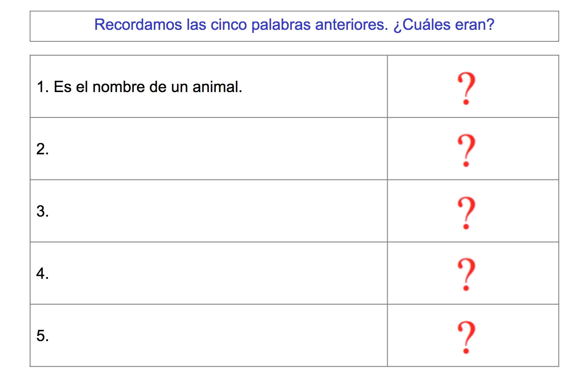Click the red question mark in row 1
Image resolution: width=588 pixels, height=383 pixels.
(466, 89)
